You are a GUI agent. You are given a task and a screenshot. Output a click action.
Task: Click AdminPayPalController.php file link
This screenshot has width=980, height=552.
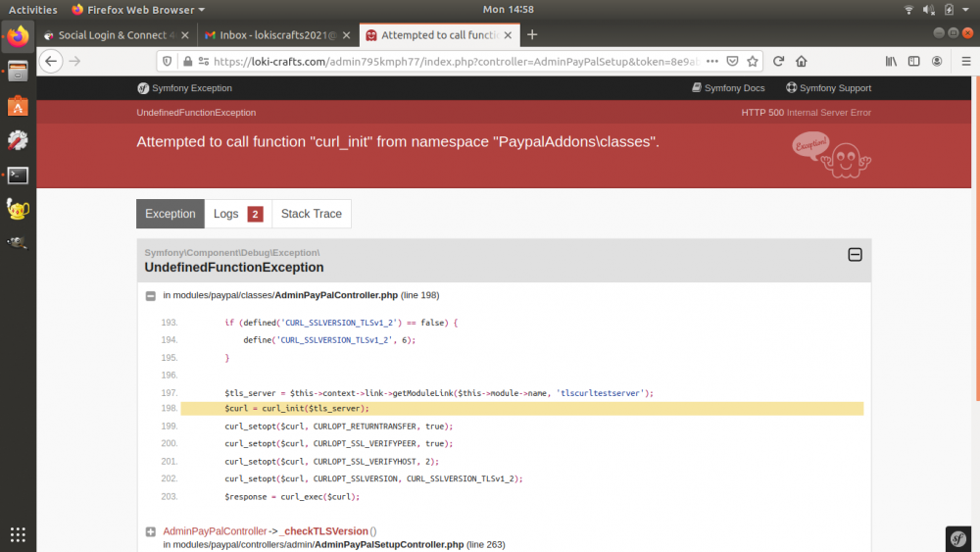click(x=336, y=295)
